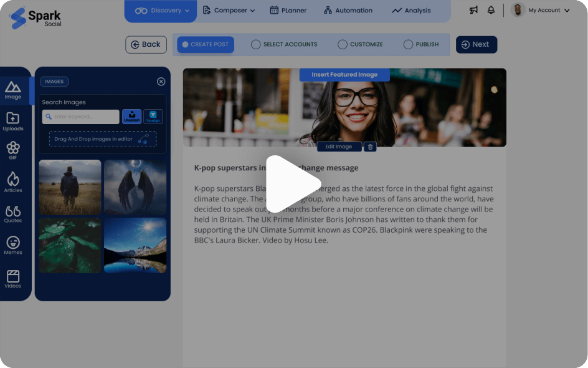The width and height of the screenshot is (588, 368).
Task: Open the Analysis tab
Action: tap(411, 11)
